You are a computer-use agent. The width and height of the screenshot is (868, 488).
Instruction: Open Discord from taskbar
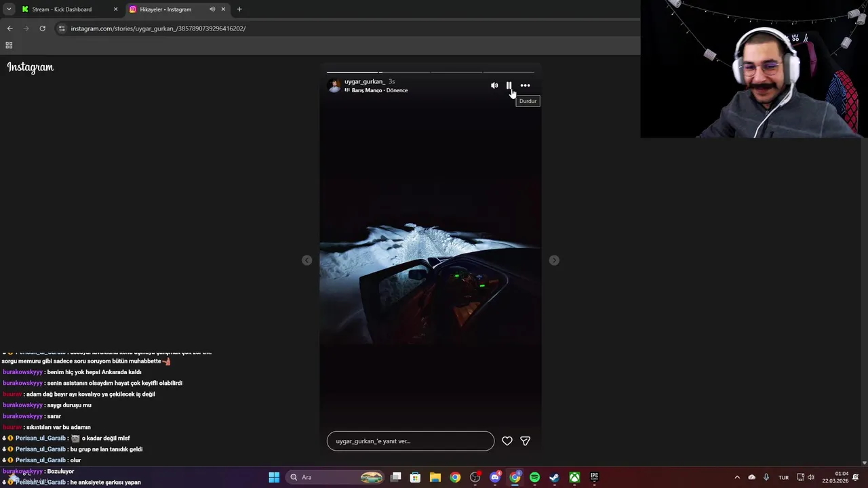click(x=495, y=477)
